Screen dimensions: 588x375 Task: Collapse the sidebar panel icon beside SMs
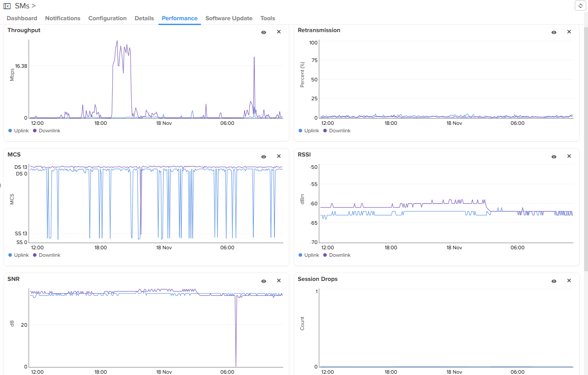7,6
